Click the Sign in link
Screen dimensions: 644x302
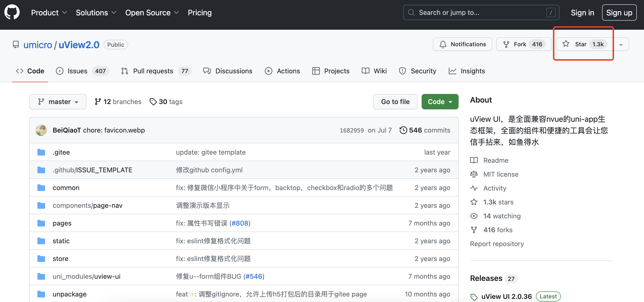pyautogui.click(x=582, y=12)
